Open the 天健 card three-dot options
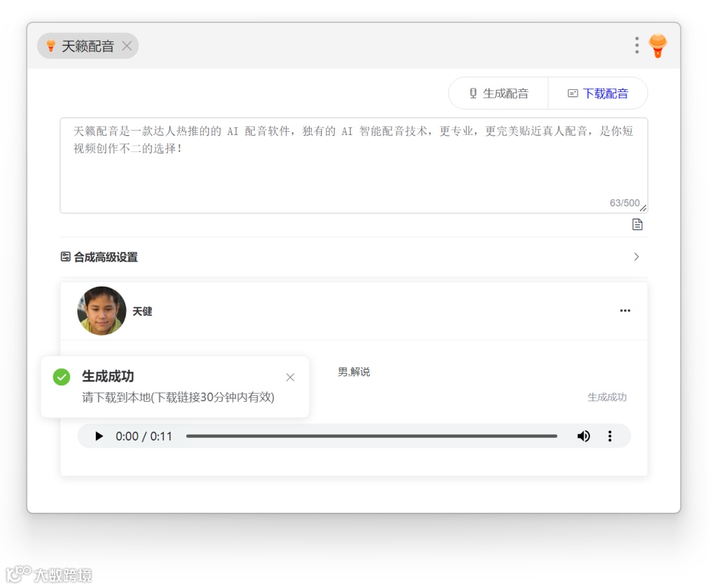This screenshot has height=588, width=708. [625, 311]
